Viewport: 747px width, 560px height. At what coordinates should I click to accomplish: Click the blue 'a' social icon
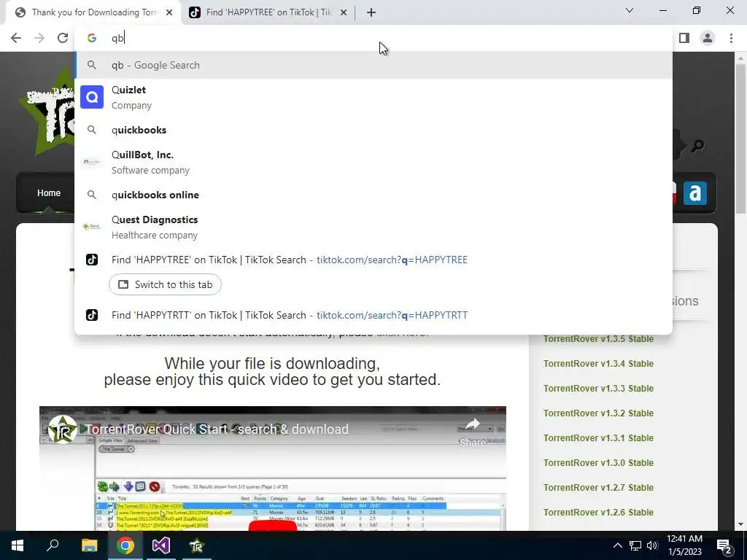click(695, 192)
